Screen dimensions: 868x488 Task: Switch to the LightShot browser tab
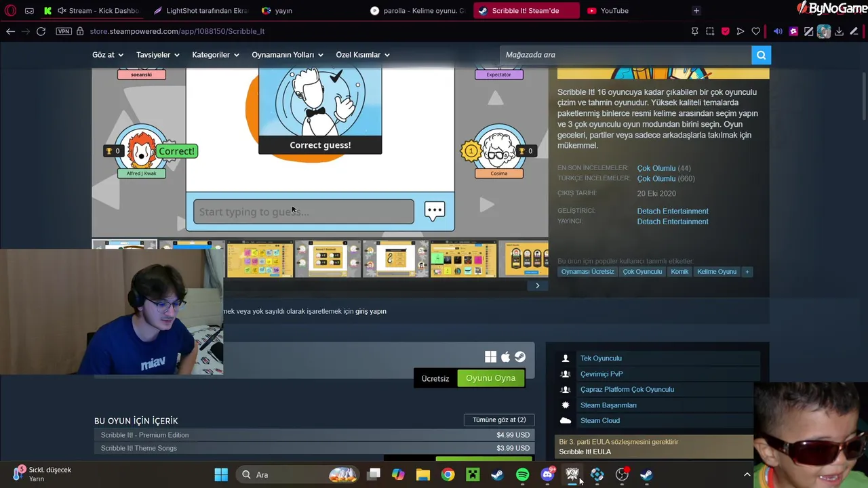pyautogui.click(x=201, y=11)
